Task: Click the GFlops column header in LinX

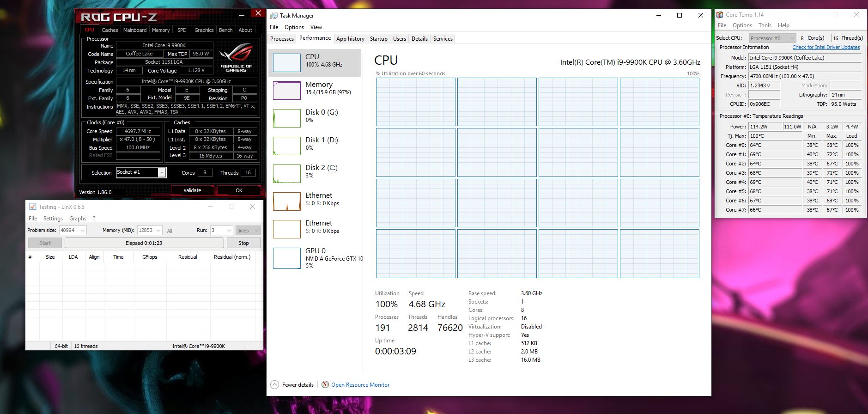Action: [x=150, y=257]
